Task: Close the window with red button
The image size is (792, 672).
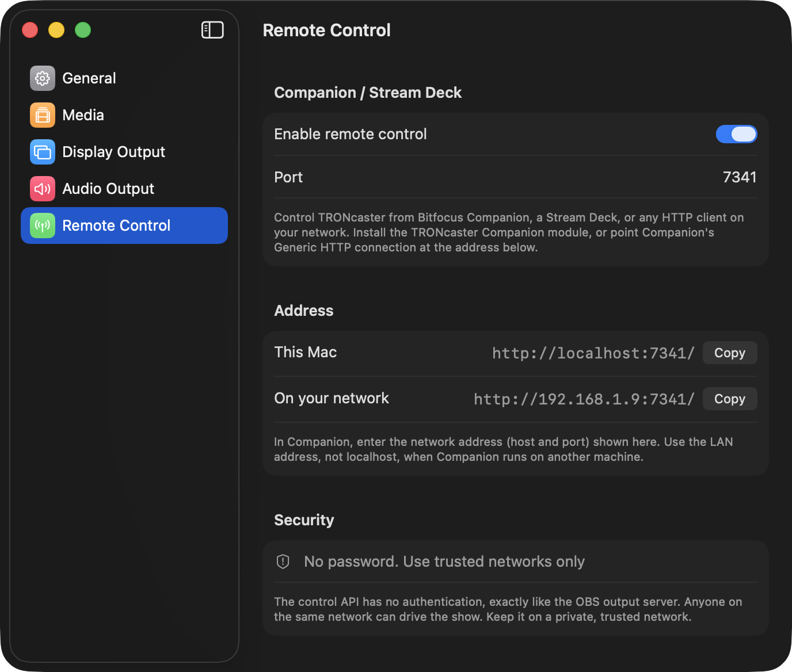Action: tap(30, 30)
